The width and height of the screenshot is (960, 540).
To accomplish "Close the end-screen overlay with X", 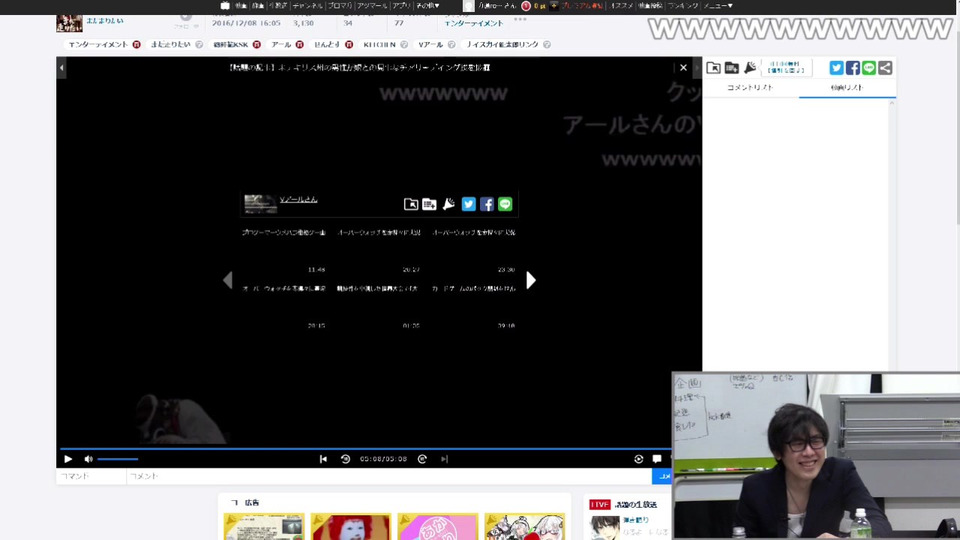I will [x=683, y=67].
